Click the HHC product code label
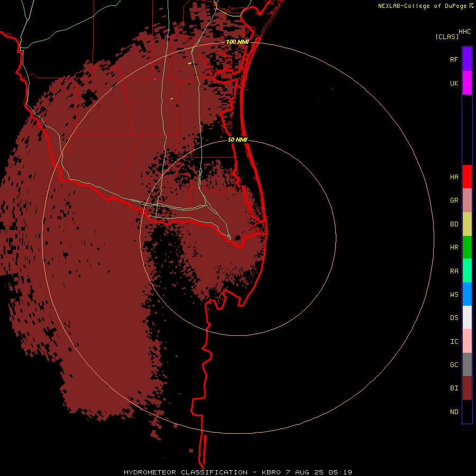This screenshot has height=476, width=476. (464, 32)
